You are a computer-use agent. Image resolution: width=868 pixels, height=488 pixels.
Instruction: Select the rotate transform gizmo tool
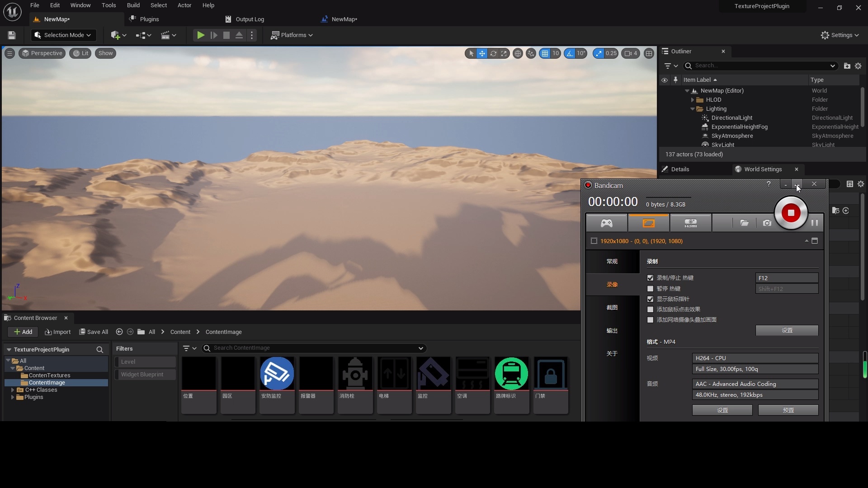tap(493, 53)
